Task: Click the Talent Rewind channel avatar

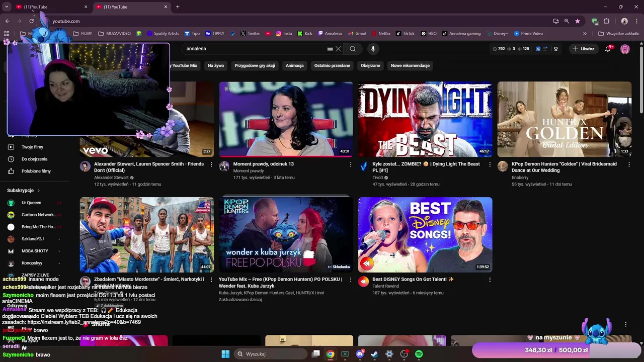Action: pyautogui.click(x=363, y=282)
